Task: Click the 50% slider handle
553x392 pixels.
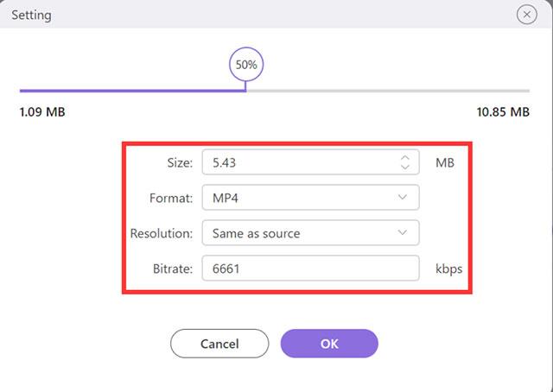Action: click(245, 65)
